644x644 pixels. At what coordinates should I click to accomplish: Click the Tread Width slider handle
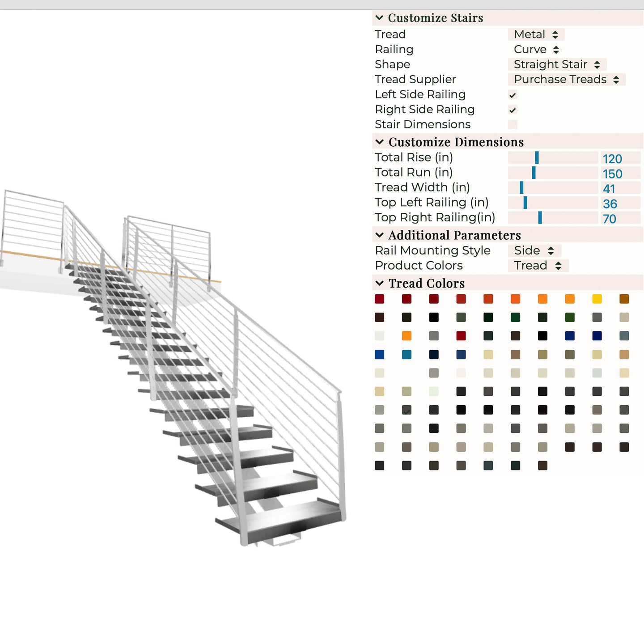click(x=521, y=188)
